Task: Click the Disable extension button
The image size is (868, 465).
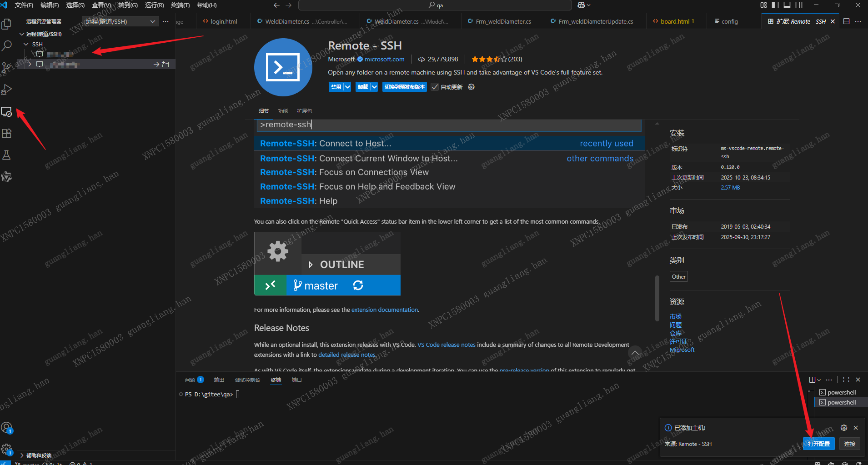Action: pos(336,87)
